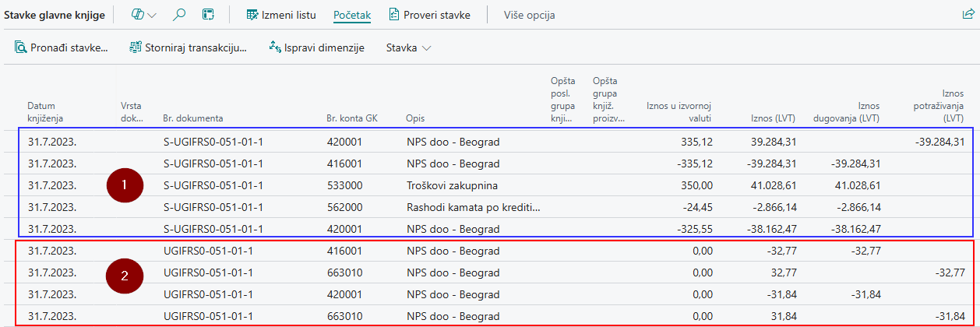Click NPS doo - Beograd in the 335,12 row
Viewport: 980px width, 327px height.
point(453,142)
